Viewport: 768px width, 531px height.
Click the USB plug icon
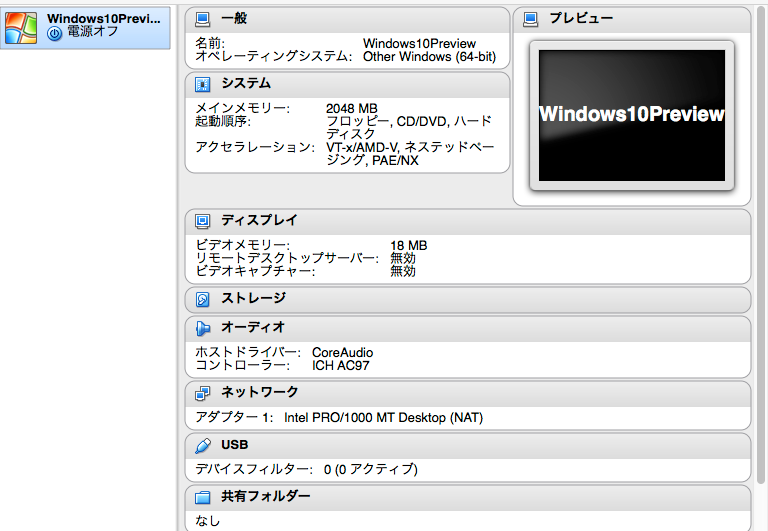click(x=202, y=446)
